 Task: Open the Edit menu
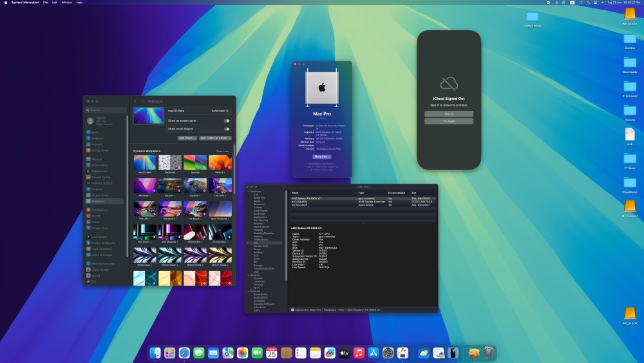coord(54,3)
